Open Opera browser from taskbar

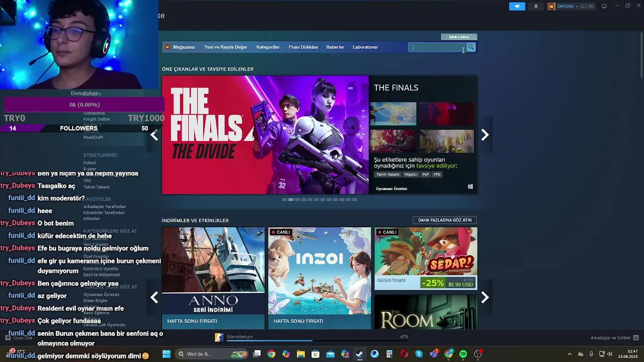coord(404,354)
